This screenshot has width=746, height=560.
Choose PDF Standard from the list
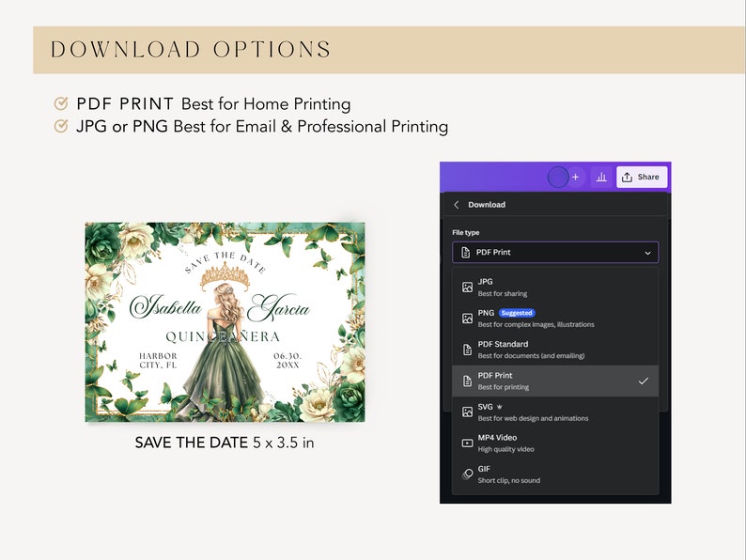[x=555, y=350]
